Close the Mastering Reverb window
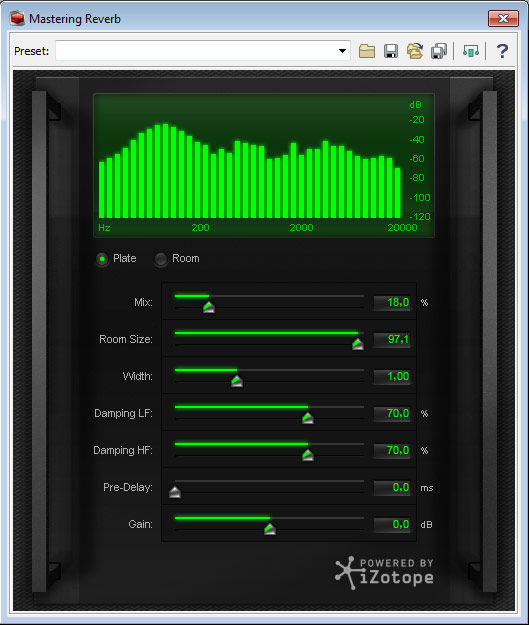This screenshot has width=529, height=625. (503, 18)
